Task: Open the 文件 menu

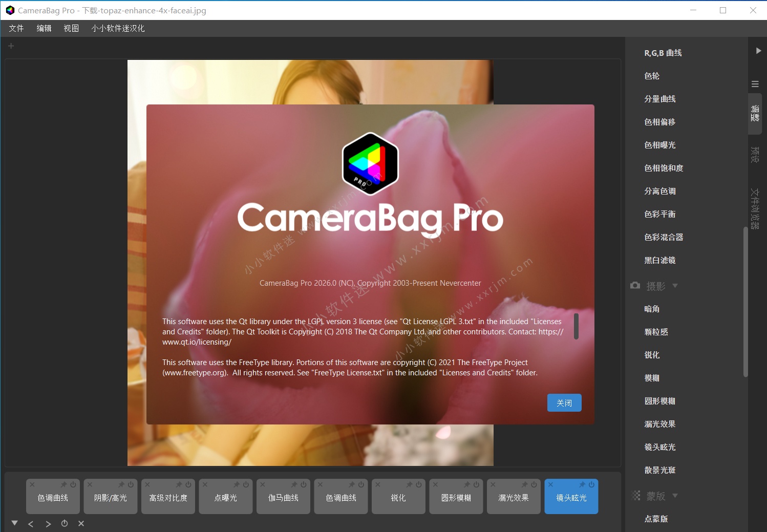Action: tap(16, 29)
